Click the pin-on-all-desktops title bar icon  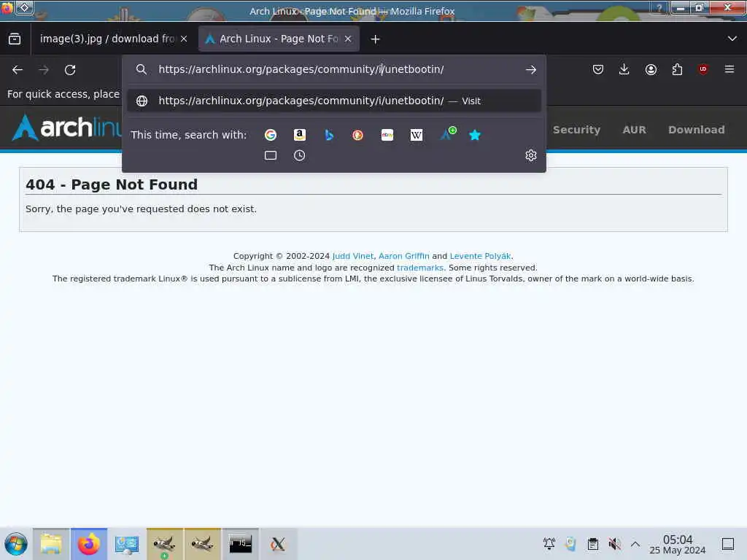pyautogui.click(x=25, y=7)
